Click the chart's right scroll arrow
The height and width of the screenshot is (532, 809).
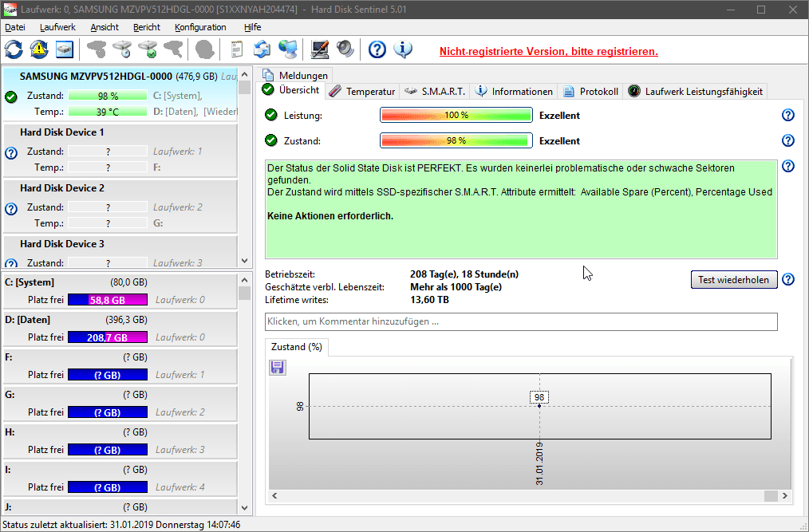pos(785,495)
